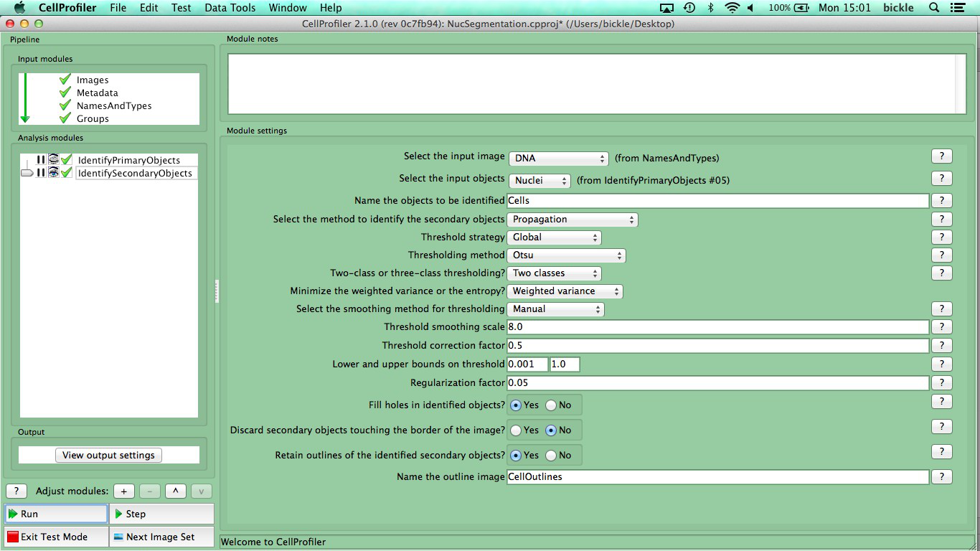This screenshot has height=551, width=980.
Task: Click the Wi-Fi status icon
Action: pyautogui.click(x=732, y=8)
